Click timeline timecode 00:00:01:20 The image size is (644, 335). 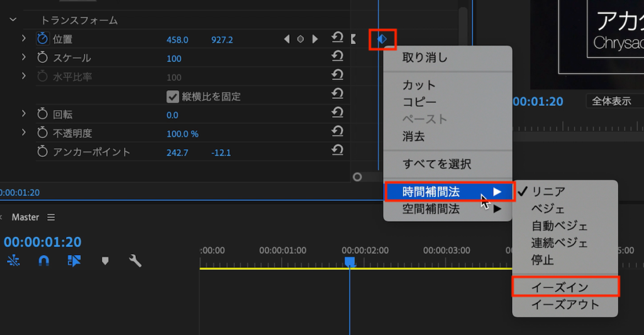coord(43,242)
